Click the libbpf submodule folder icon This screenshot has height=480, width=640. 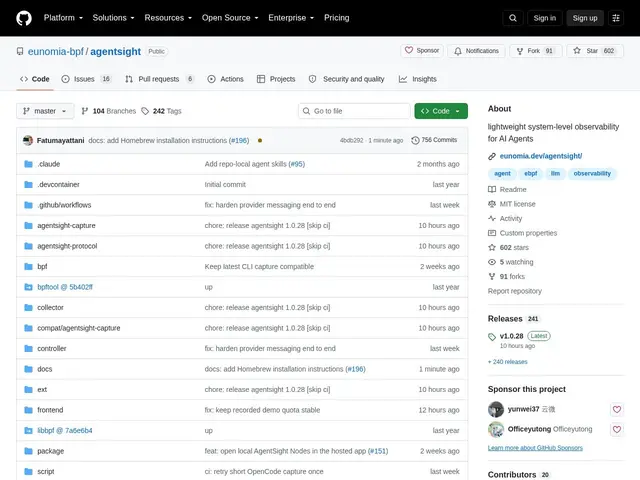(x=28, y=430)
